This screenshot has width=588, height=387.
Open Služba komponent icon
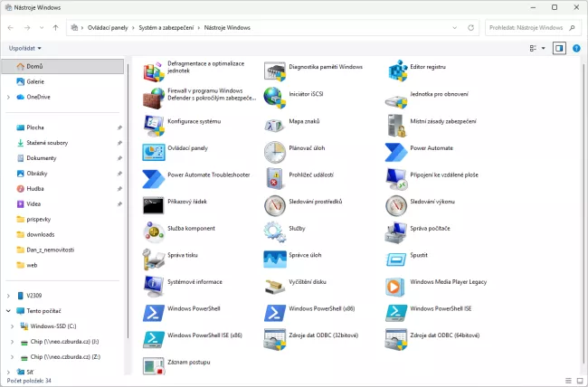point(154,232)
